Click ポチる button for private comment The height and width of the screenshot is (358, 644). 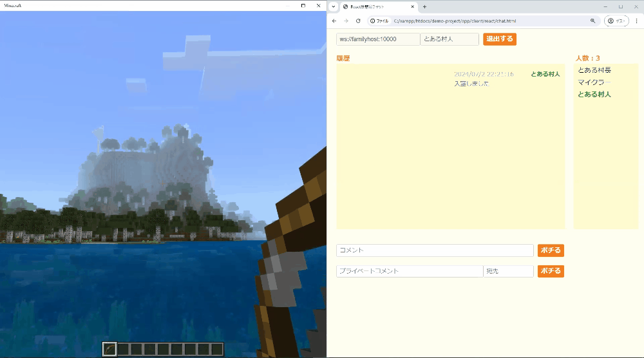[551, 272]
